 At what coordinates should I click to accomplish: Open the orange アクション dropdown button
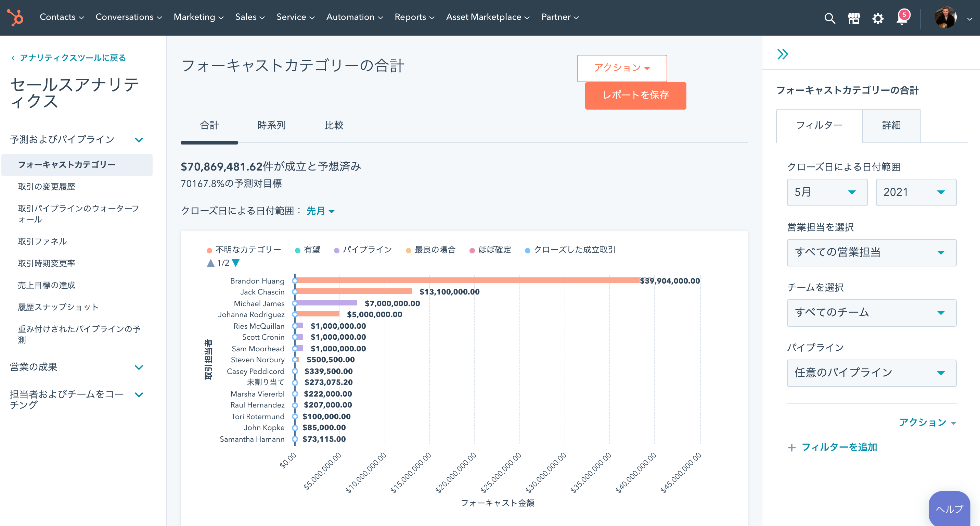point(622,68)
